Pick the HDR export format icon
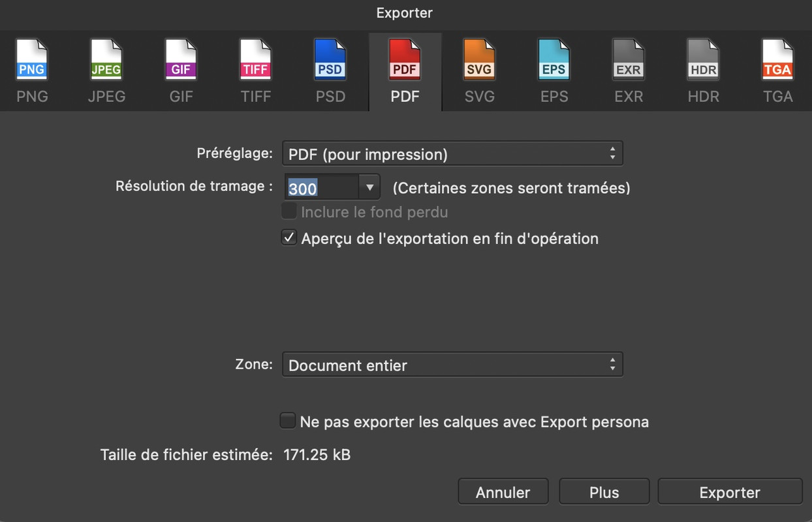This screenshot has width=812, height=522. coord(703,61)
